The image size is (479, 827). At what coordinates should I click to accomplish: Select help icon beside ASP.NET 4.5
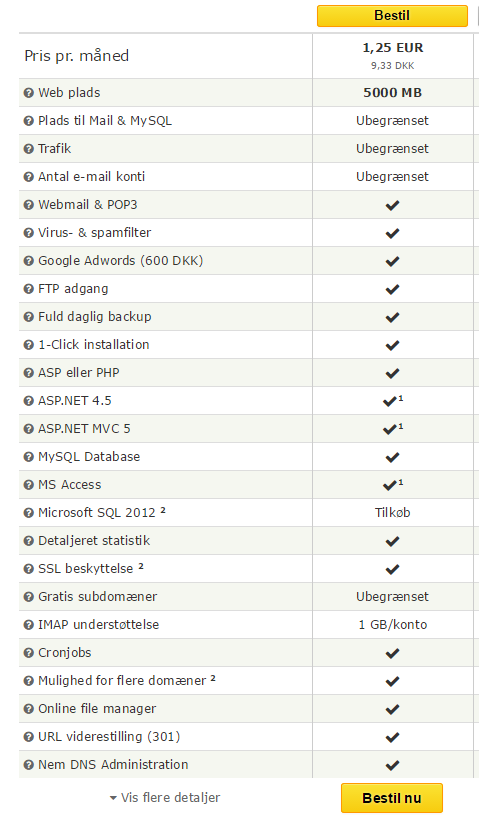click(28, 401)
